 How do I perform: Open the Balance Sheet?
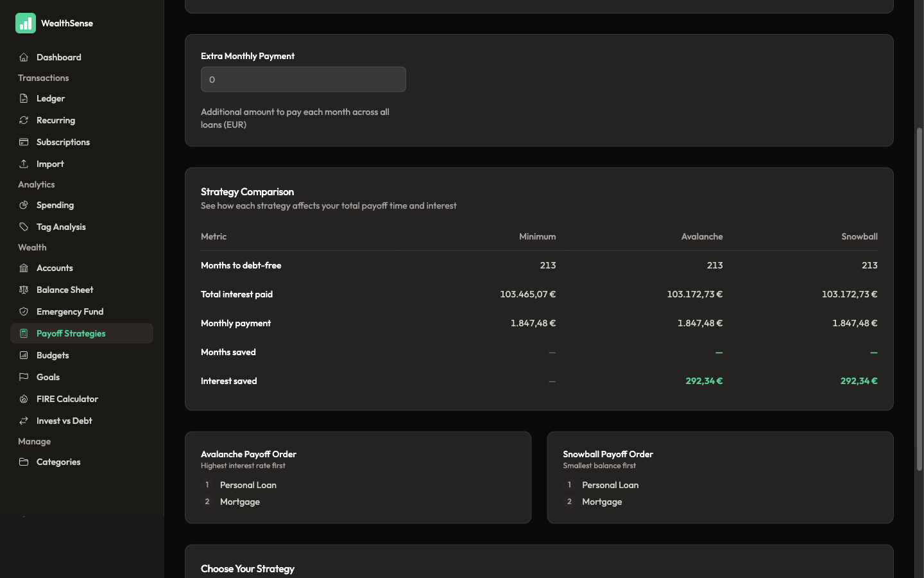[81, 290]
